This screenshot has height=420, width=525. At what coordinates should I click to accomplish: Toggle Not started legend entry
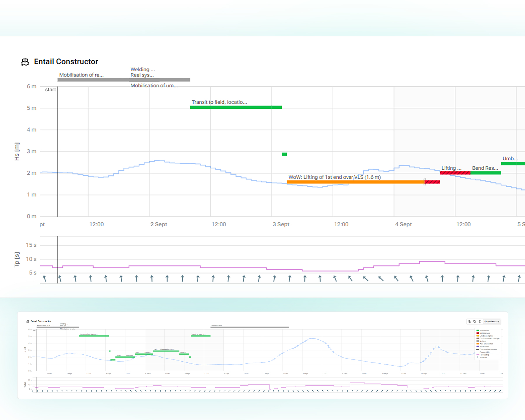pos(483,346)
